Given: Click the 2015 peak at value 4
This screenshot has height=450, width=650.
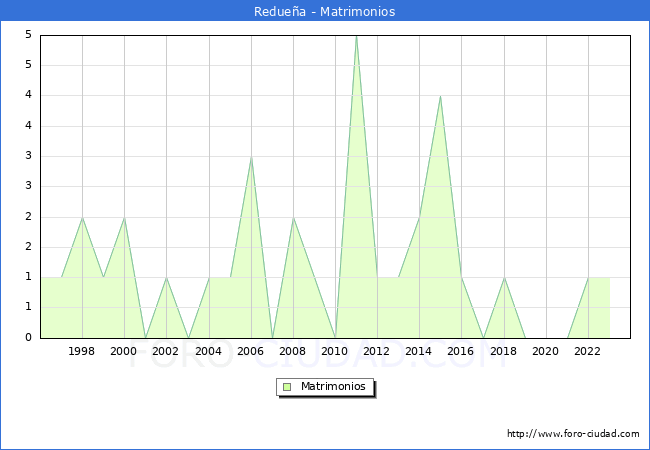Looking at the screenshot, I should click(x=440, y=97).
